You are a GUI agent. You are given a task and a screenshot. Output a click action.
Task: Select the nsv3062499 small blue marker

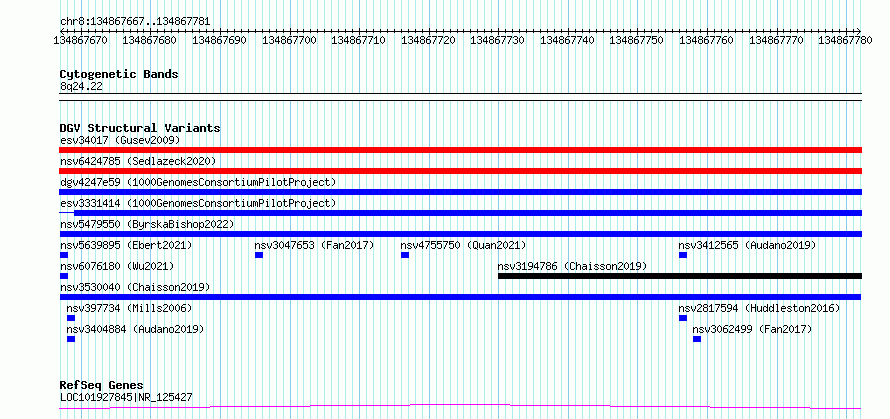(x=697, y=339)
